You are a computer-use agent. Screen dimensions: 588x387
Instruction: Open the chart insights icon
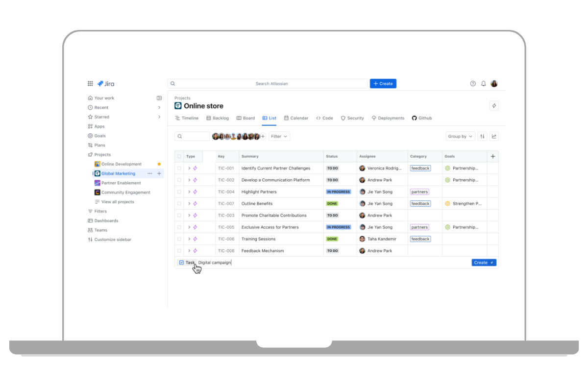pos(494,137)
